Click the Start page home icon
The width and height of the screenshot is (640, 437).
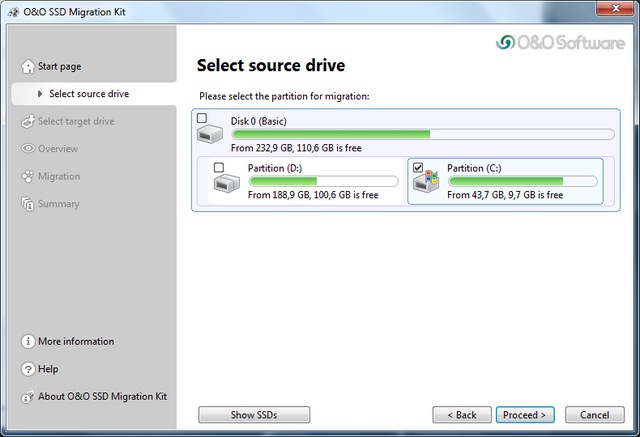point(28,66)
